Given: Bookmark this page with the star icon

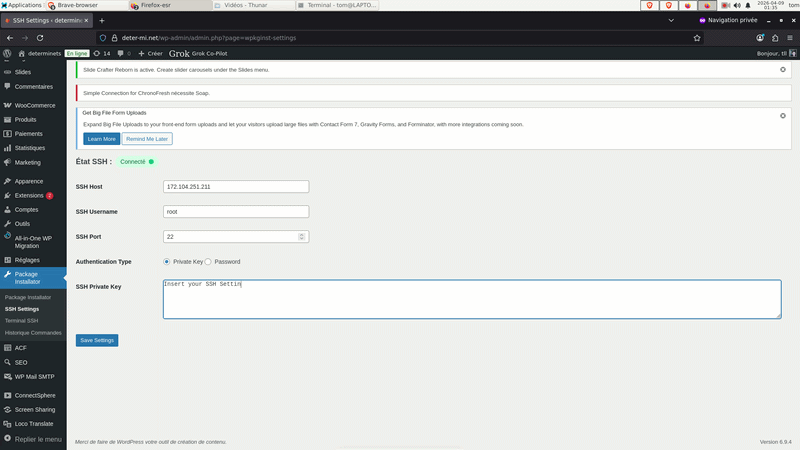Looking at the screenshot, I should (697, 38).
